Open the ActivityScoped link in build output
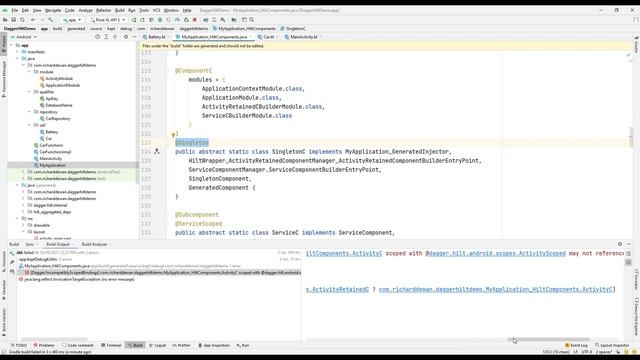This screenshot has width=640, height=360. pos(496,253)
